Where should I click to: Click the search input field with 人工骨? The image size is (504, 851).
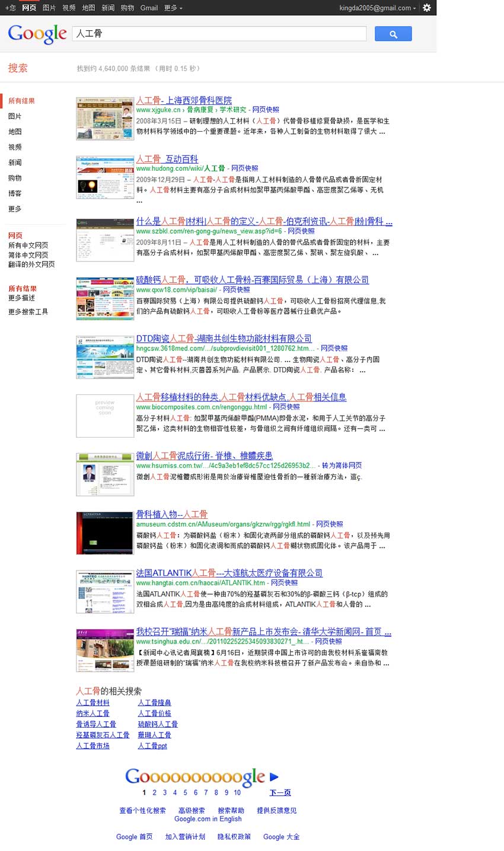pos(219,34)
